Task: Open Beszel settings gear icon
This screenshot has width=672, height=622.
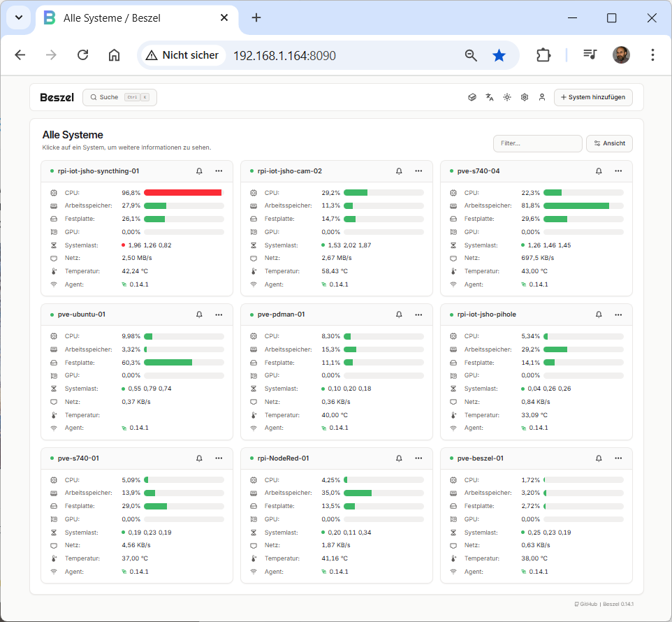Action: (525, 97)
